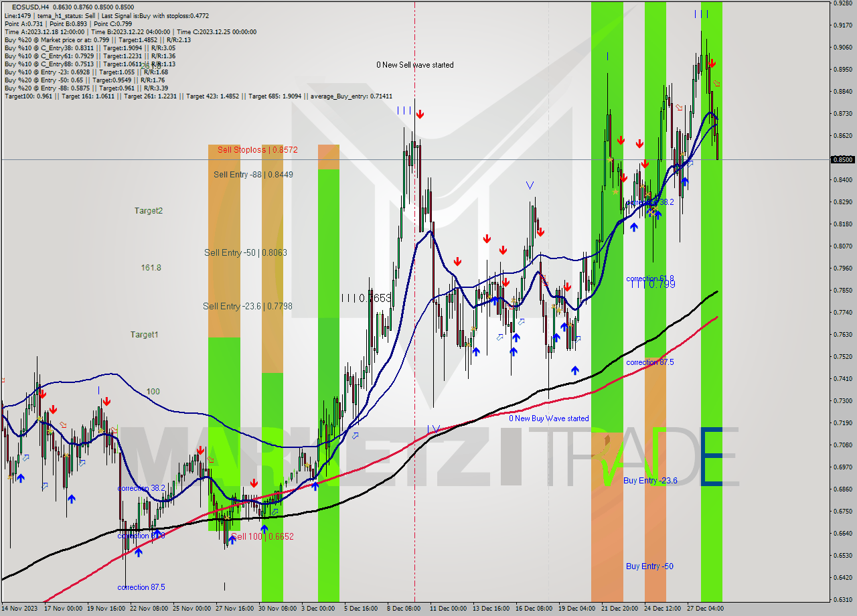Click the 14 Nov 2023 date on the time axis
The image size is (857, 616).
coord(21,609)
